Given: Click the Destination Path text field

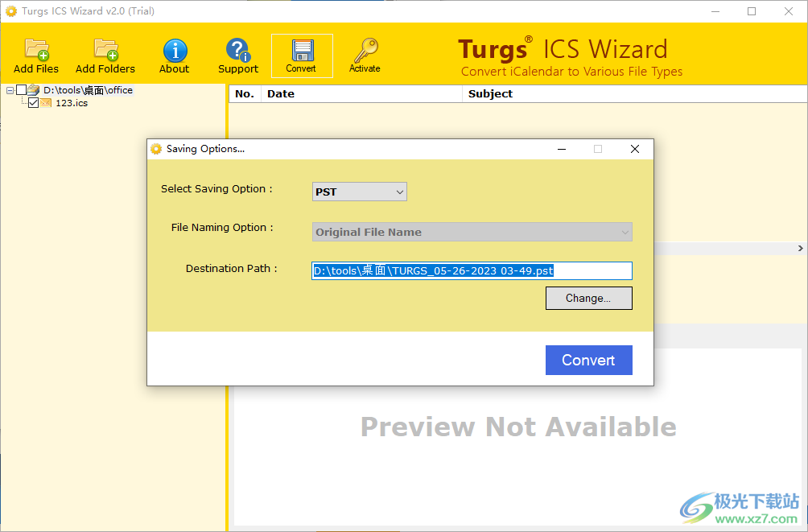Looking at the screenshot, I should click(x=472, y=270).
